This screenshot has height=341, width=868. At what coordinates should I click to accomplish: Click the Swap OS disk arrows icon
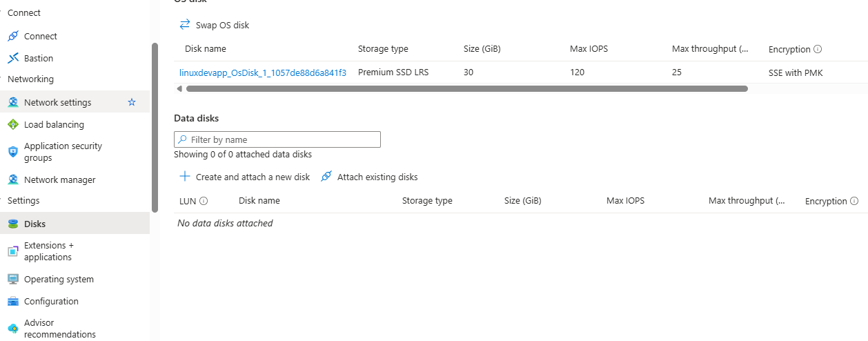coord(184,25)
